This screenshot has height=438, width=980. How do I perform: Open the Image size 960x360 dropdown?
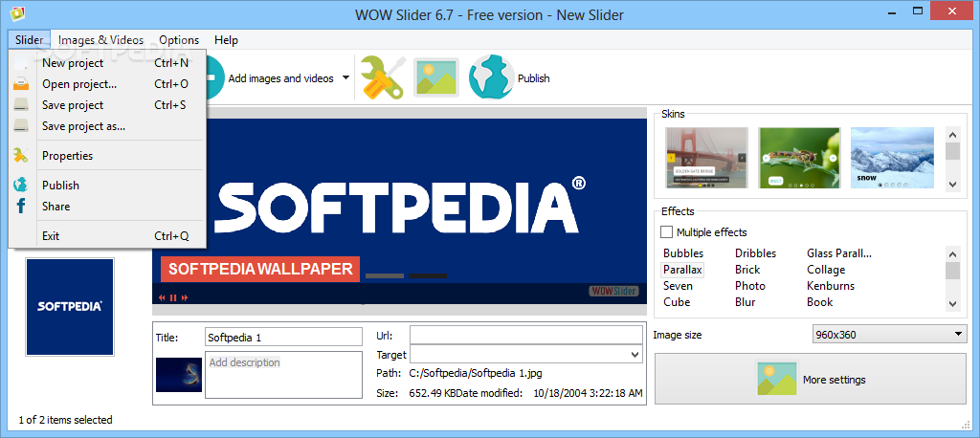click(x=889, y=335)
